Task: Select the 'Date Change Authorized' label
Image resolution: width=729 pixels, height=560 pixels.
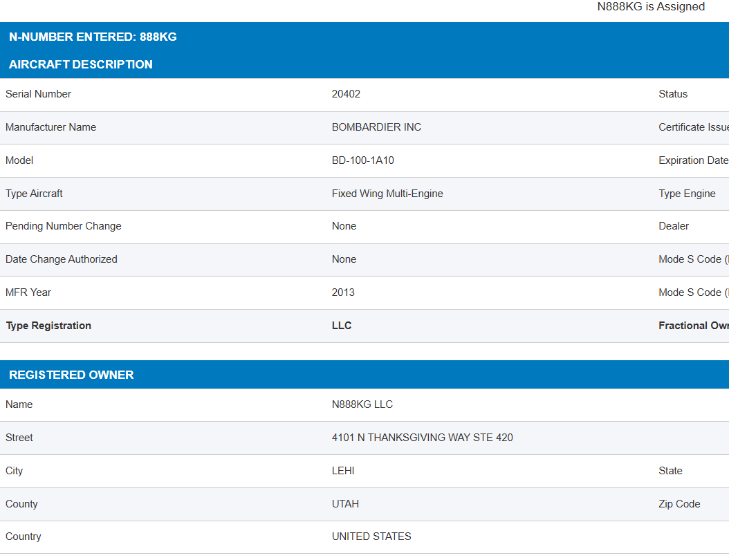Action: coord(62,259)
